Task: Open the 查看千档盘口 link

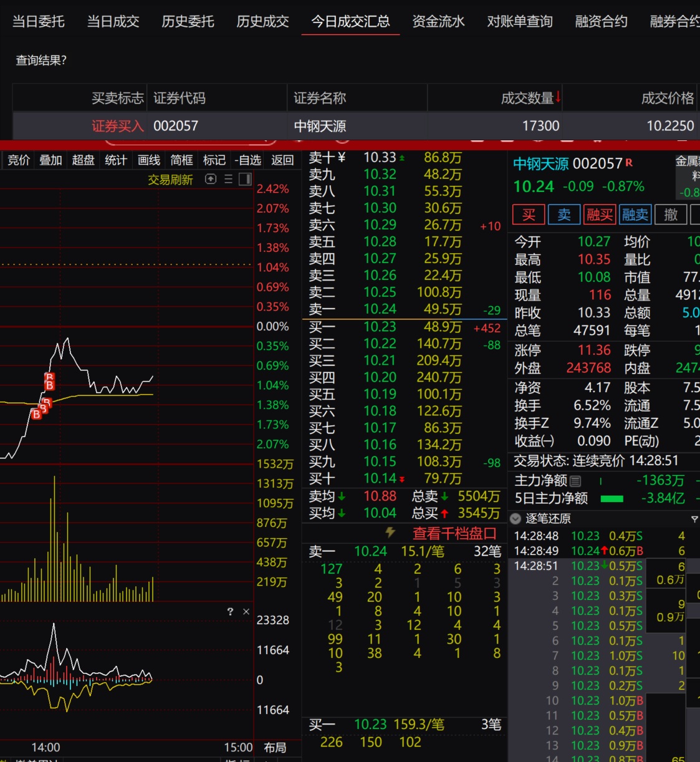Action: tap(454, 533)
